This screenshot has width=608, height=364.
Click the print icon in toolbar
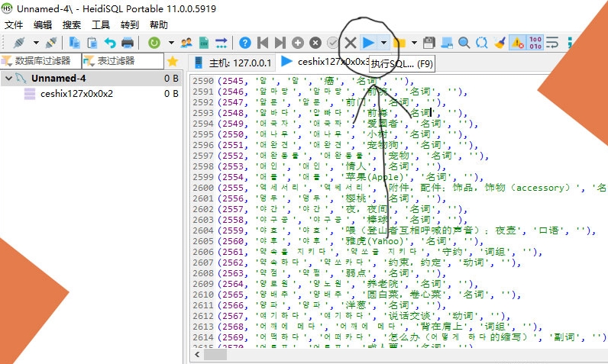pos(128,43)
